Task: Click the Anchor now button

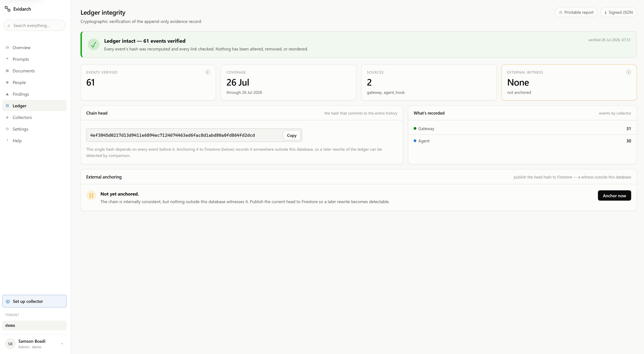Action: click(x=614, y=196)
